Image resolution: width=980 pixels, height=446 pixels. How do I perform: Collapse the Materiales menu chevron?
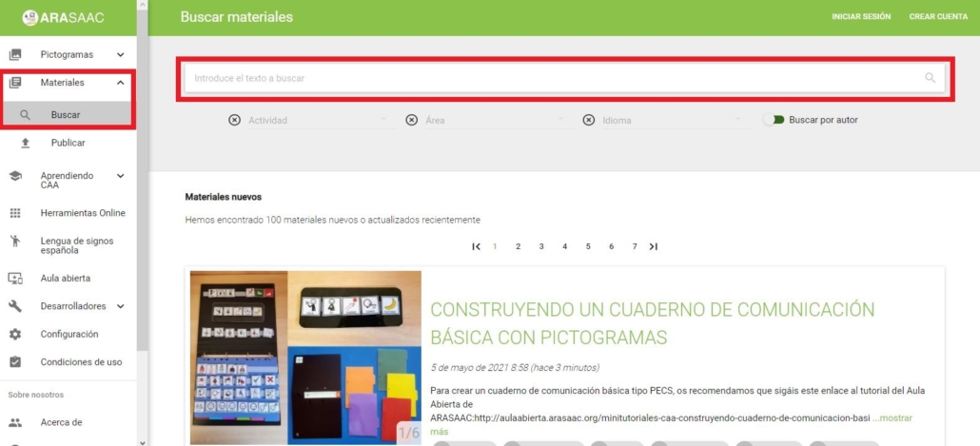pyautogui.click(x=121, y=83)
